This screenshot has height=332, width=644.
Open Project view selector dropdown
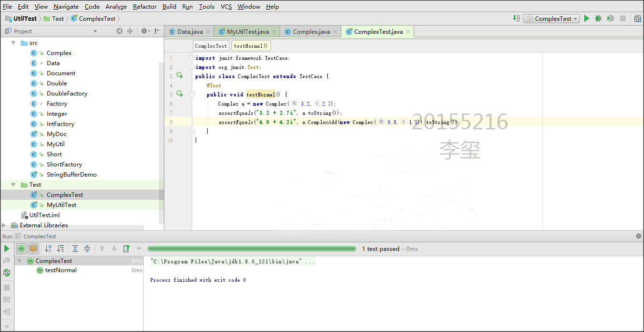(x=95, y=31)
